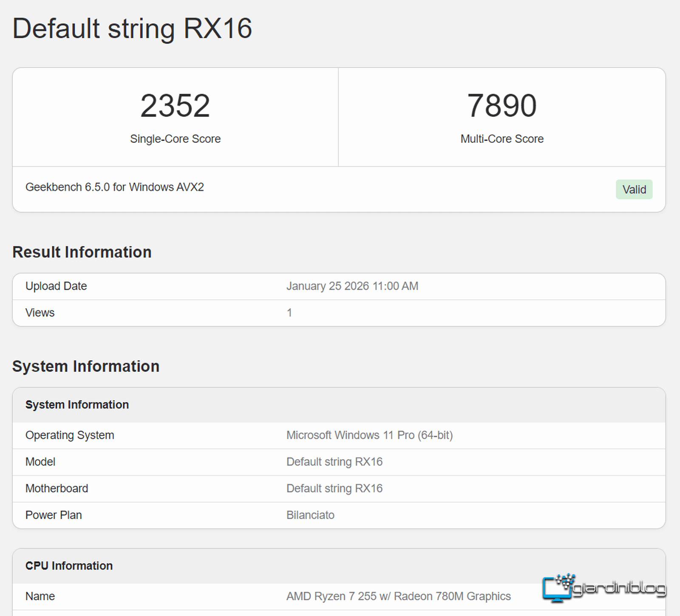The height and width of the screenshot is (616, 680).
Task: Click the CPU Information table header
Action: click(69, 566)
